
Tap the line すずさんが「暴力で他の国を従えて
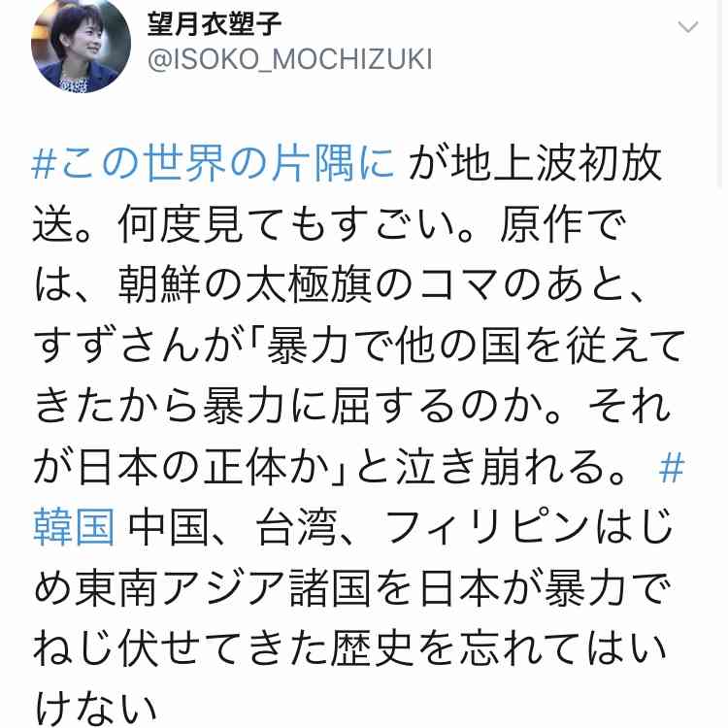click(359, 346)
